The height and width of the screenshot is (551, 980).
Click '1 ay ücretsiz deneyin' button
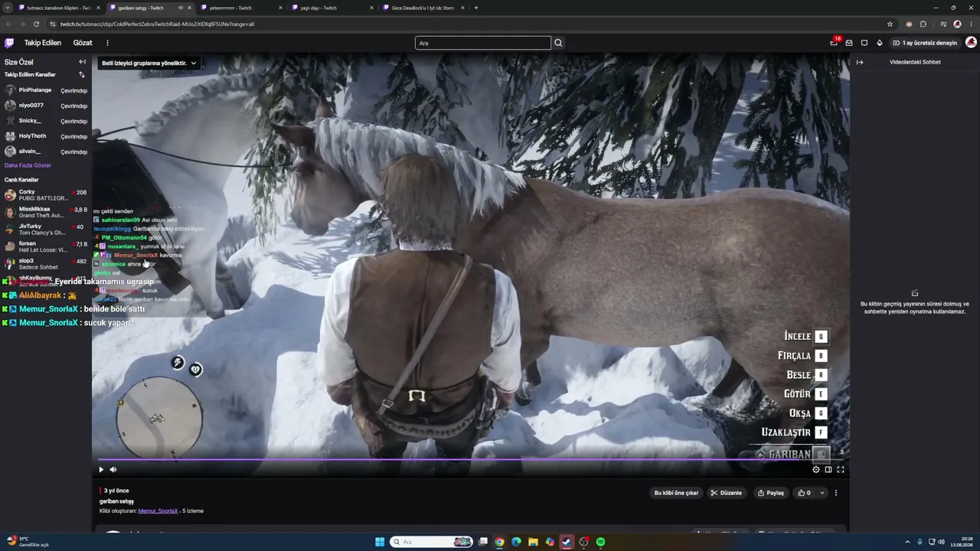point(925,43)
